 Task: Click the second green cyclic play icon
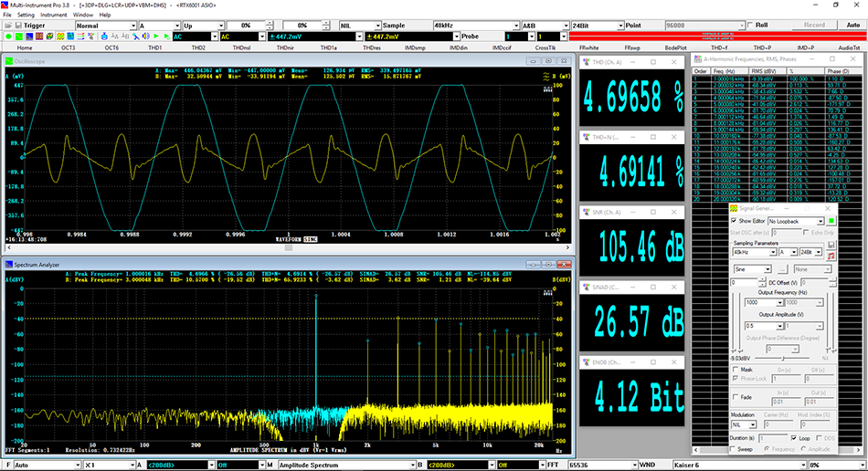click(166, 37)
